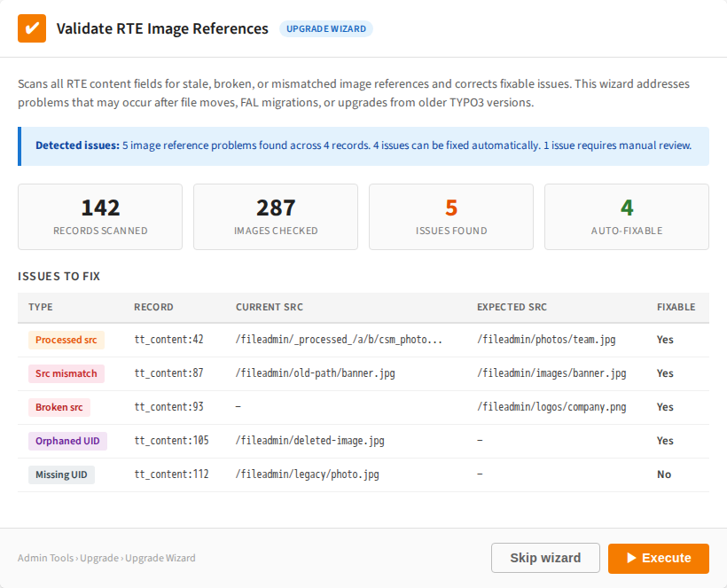Viewport: 727px width, 588px height.
Task: Open record tt_content:42
Action: (169, 340)
